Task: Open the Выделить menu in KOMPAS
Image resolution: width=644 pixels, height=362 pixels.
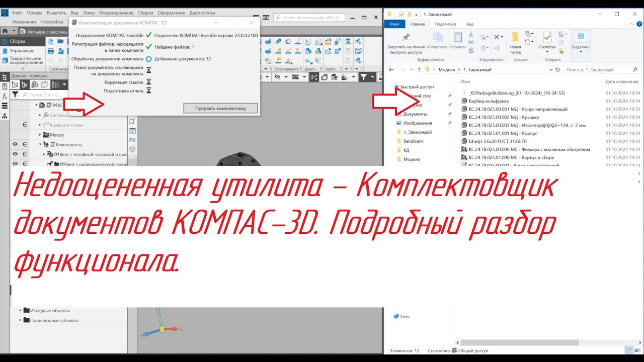Action: coord(56,13)
